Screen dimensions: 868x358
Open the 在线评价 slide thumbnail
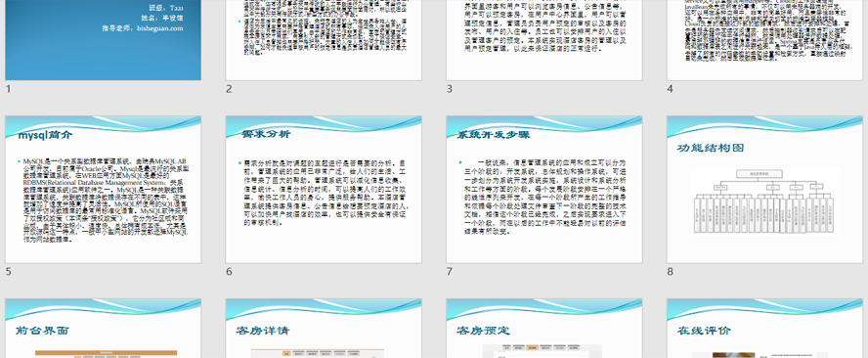764,328
